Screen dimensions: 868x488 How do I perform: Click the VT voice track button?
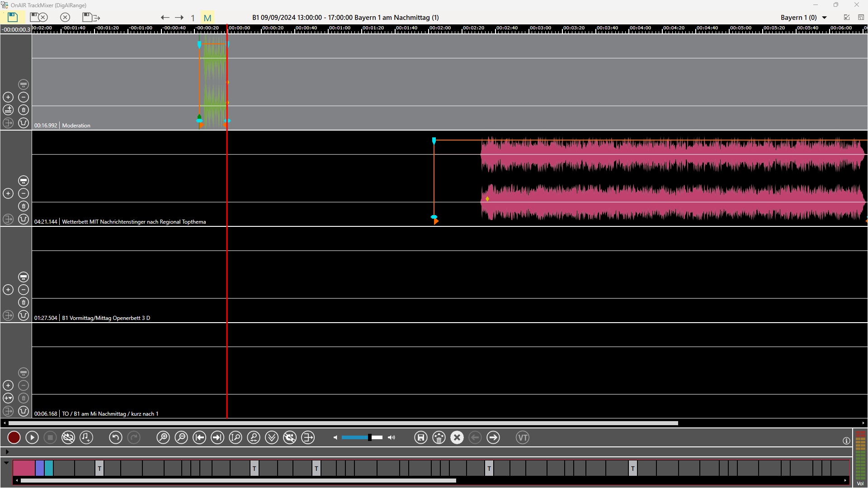[x=523, y=437]
